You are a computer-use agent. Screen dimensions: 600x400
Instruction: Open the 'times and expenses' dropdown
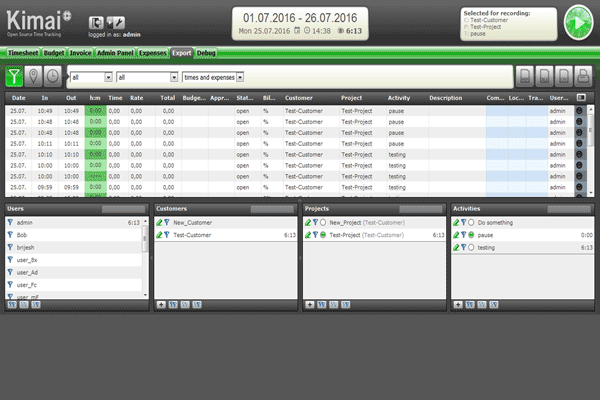(225, 76)
